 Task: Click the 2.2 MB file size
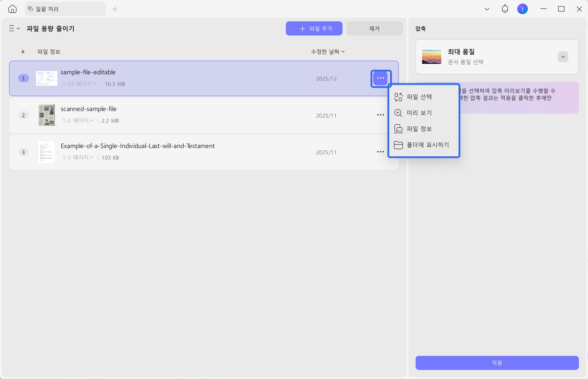(x=110, y=121)
